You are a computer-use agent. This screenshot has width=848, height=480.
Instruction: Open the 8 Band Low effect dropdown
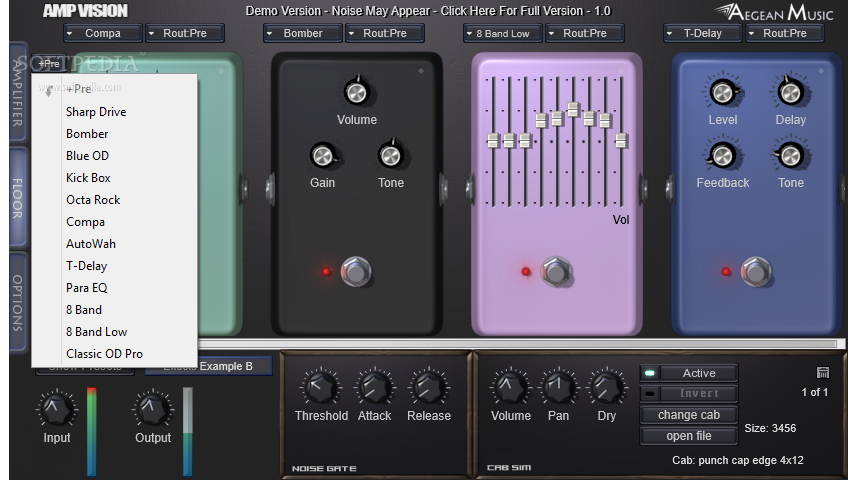[502, 34]
